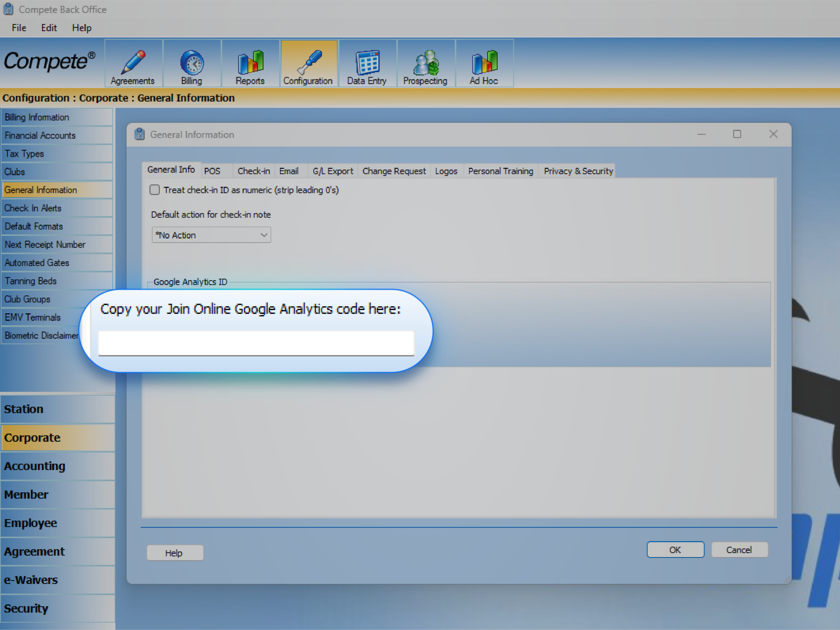Open the Ad Hoc chart icon

click(484, 63)
